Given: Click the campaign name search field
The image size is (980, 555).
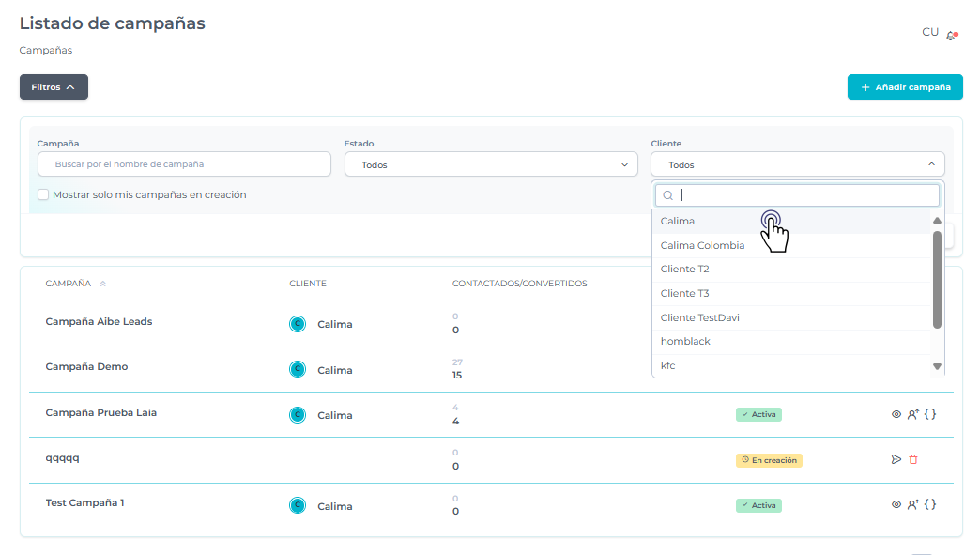Looking at the screenshot, I should coord(184,164).
